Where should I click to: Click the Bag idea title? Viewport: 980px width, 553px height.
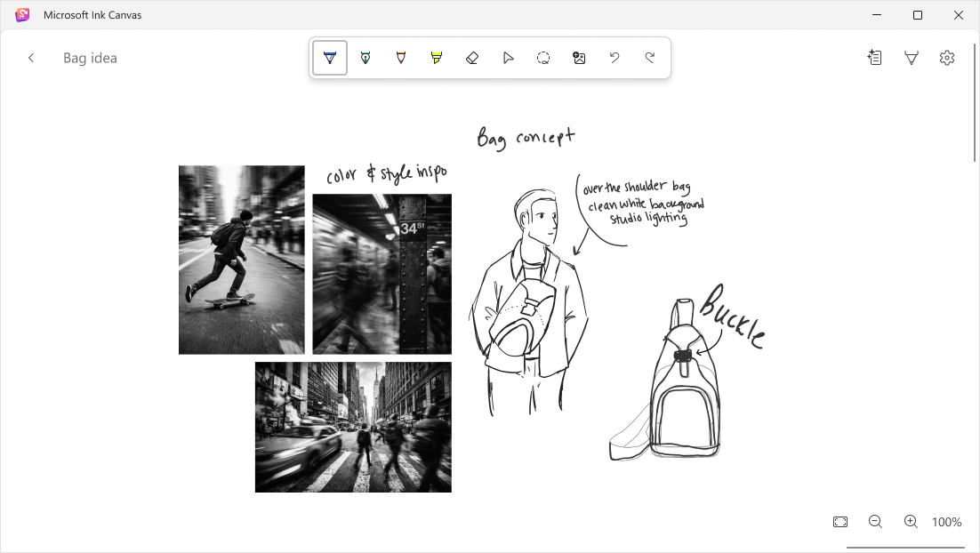coord(90,58)
